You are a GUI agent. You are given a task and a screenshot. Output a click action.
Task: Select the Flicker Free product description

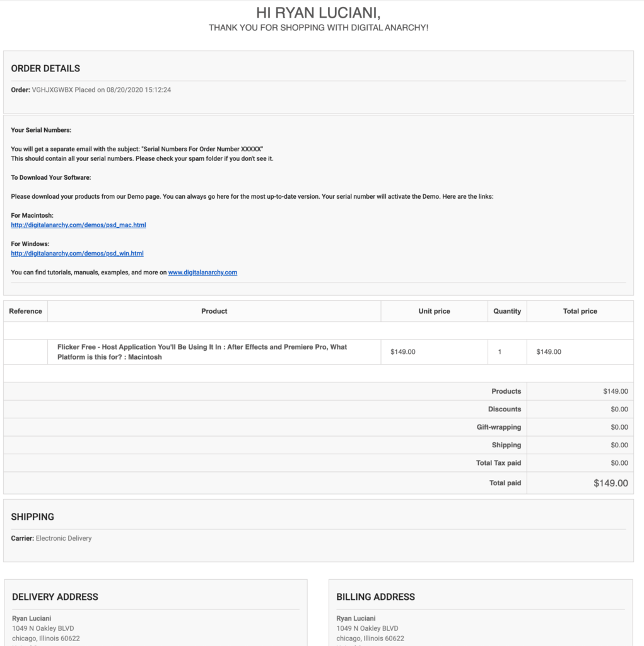pyautogui.click(x=202, y=352)
